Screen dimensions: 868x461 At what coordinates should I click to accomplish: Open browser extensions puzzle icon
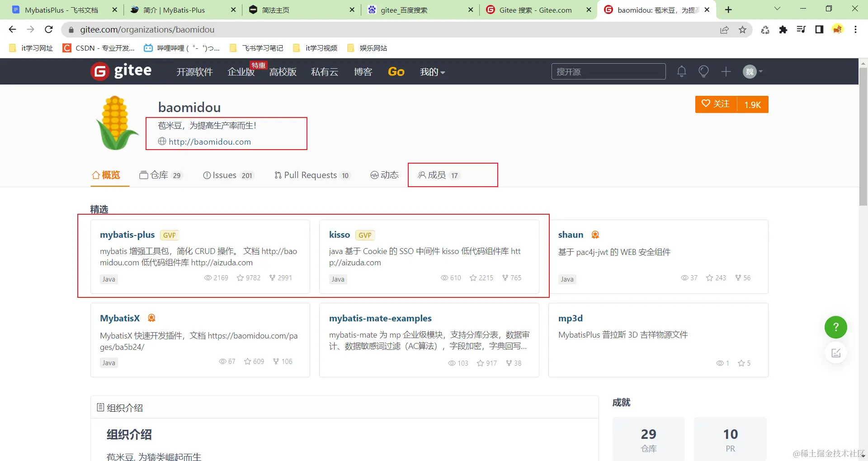(x=783, y=30)
